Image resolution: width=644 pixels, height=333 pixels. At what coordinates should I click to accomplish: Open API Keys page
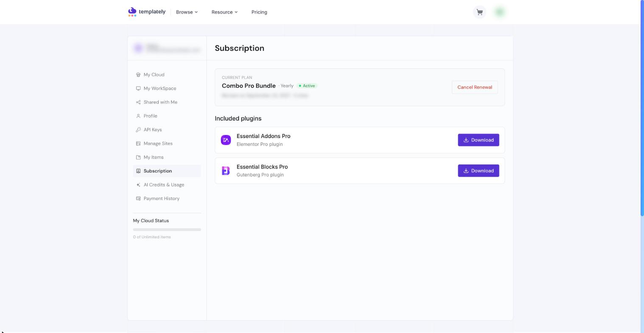coord(167,130)
